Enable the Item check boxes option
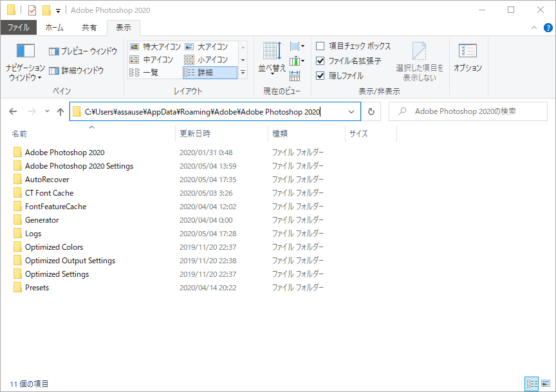 tap(353, 46)
